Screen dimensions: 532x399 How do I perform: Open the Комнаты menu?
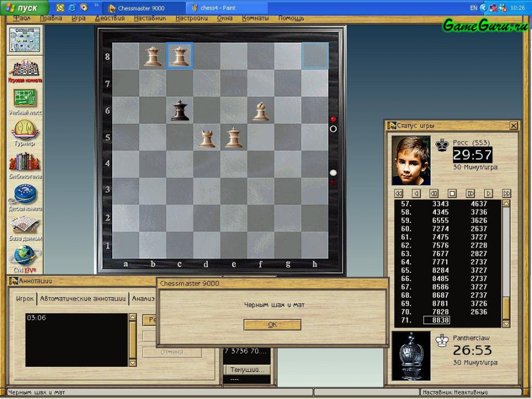(x=256, y=18)
